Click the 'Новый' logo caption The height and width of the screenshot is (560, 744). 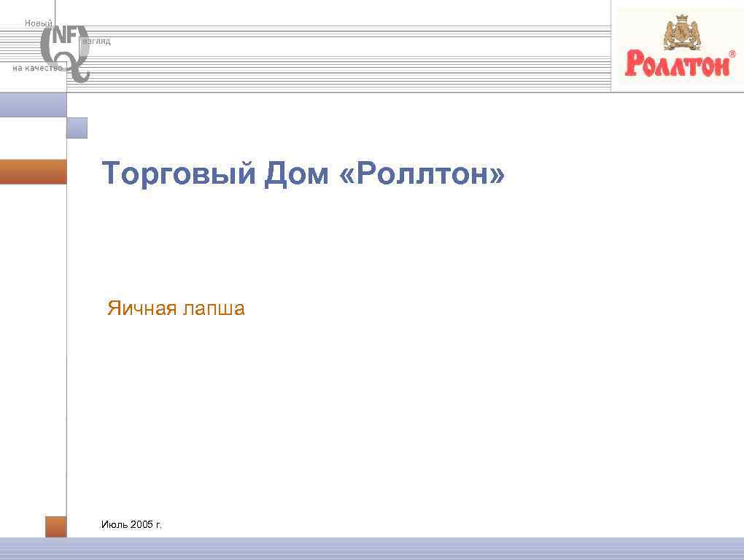(39, 23)
